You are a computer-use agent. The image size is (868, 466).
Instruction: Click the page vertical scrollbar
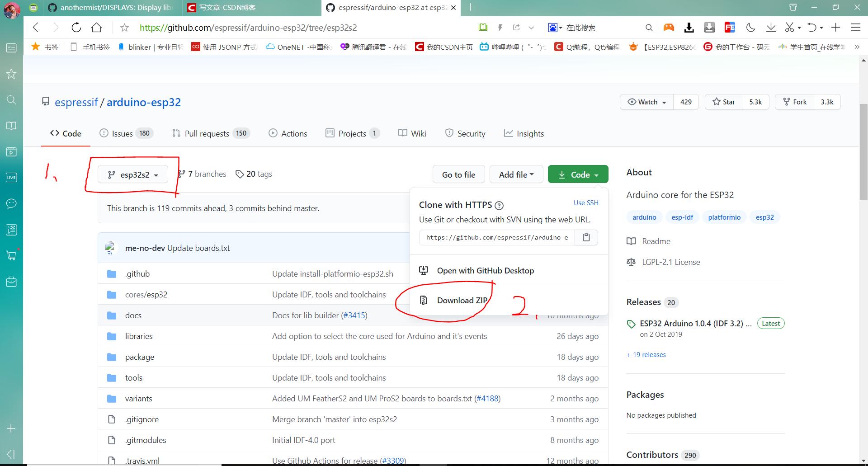click(x=863, y=151)
